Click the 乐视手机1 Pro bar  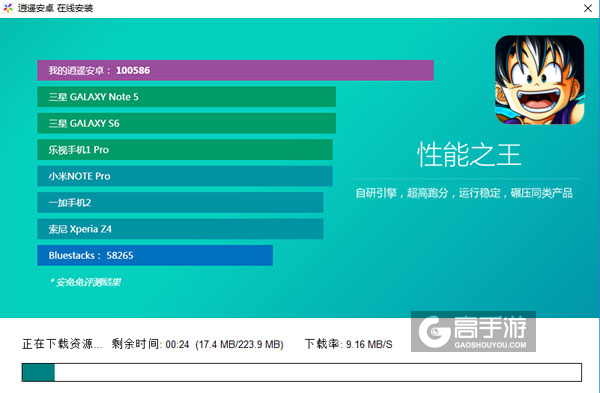(x=185, y=150)
